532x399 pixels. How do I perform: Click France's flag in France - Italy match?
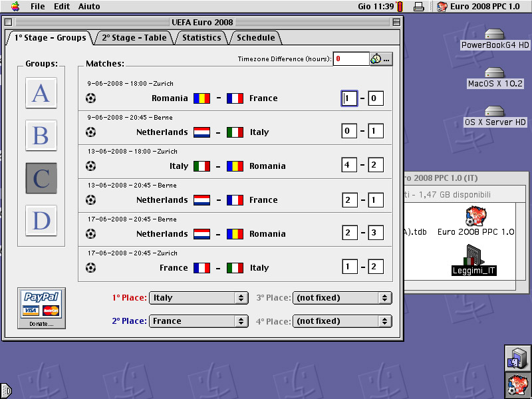[x=202, y=268]
